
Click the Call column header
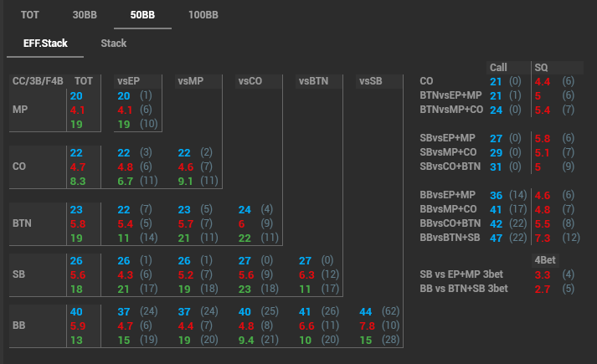pyautogui.click(x=498, y=67)
